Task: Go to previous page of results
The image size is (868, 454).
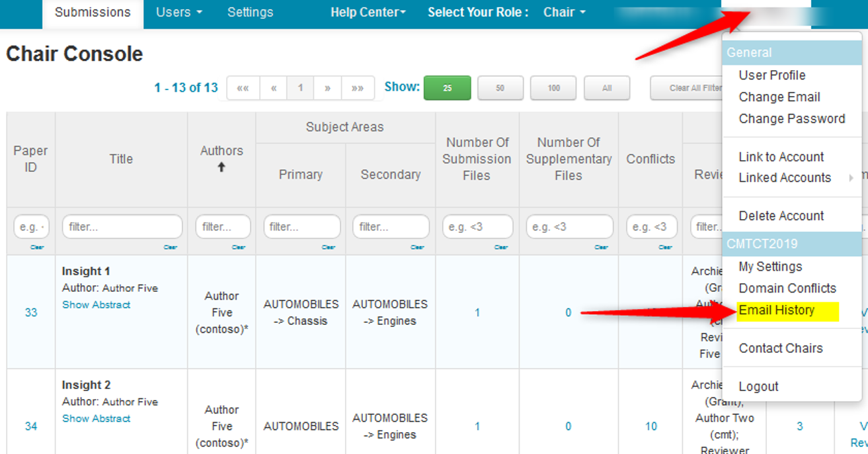Action: [x=273, y=88]
